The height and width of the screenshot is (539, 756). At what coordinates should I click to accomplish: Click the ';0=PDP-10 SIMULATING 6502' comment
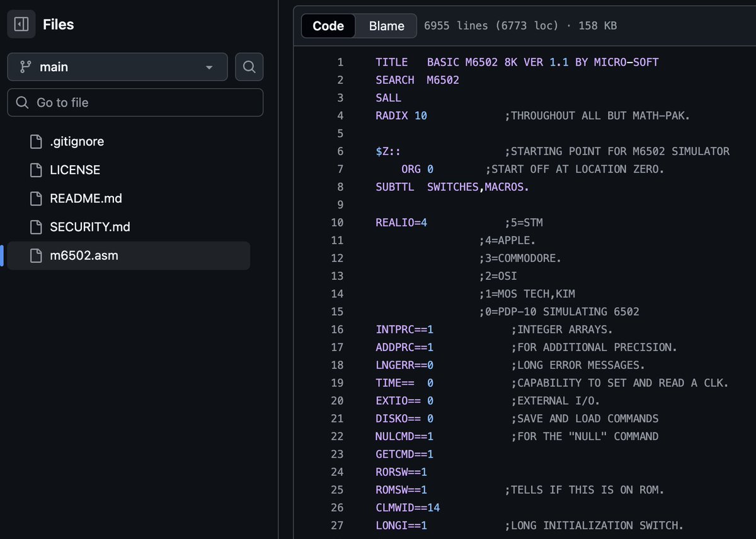click(559, 311)
